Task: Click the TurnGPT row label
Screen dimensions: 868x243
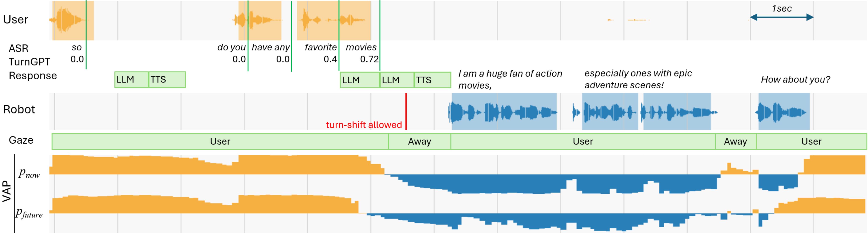Action: pyautogui.click(x=29, y=62)
